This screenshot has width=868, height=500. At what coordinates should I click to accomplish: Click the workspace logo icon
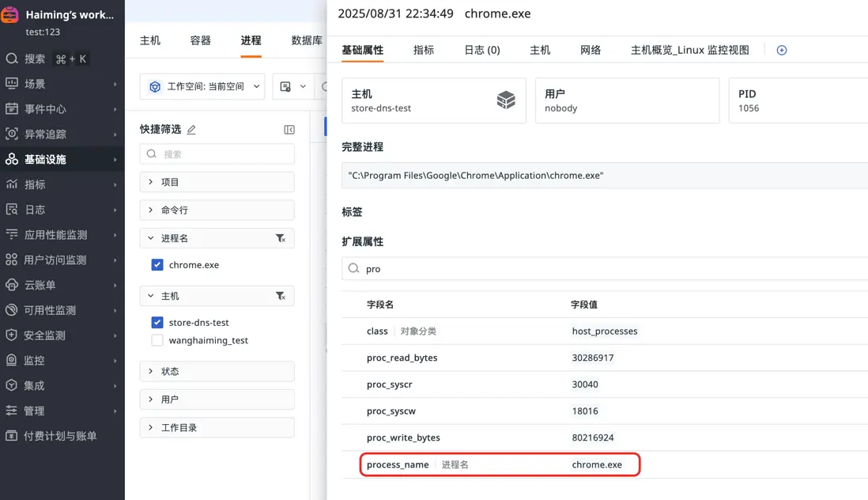coord(9,15)
